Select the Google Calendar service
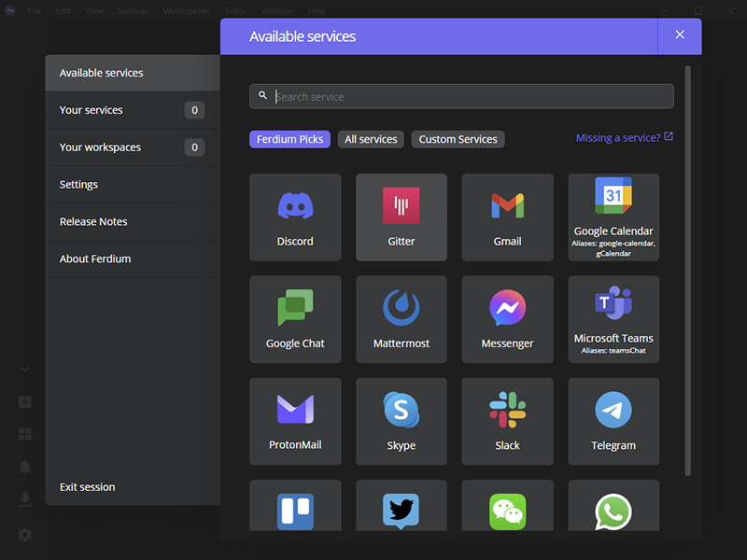Image resolution: width=747 pixels, height=560 pixels. (x=613, y=217)
